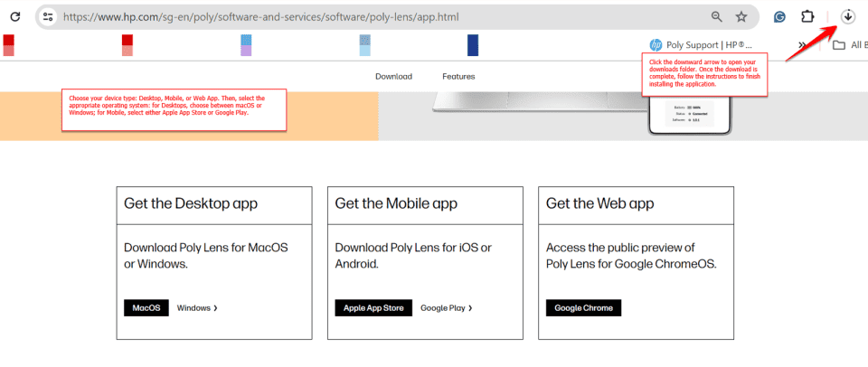Click the Google Chrome button

pyautogui.click(x=583, y=308)
